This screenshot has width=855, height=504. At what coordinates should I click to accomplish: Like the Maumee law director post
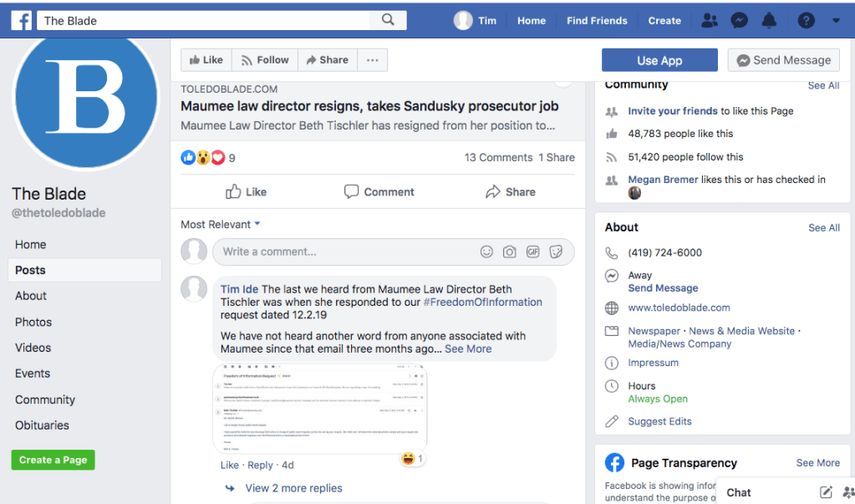[246, 192]
